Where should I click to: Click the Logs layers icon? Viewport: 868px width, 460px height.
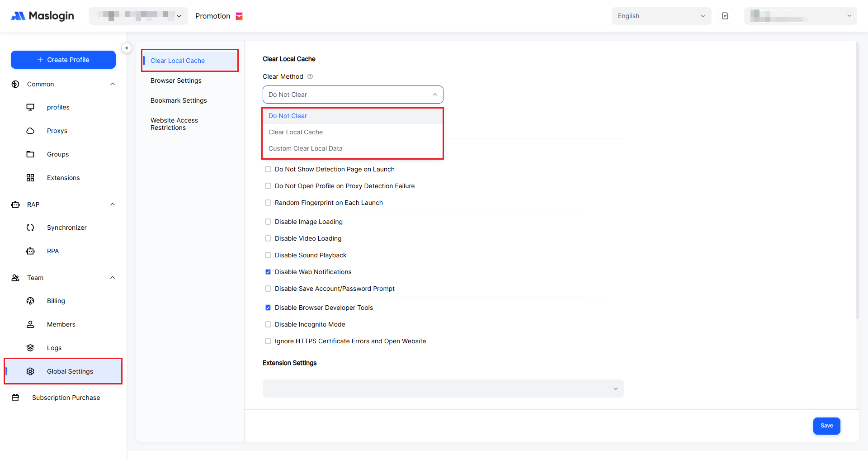pyautogui.click(x=30, y=348)
